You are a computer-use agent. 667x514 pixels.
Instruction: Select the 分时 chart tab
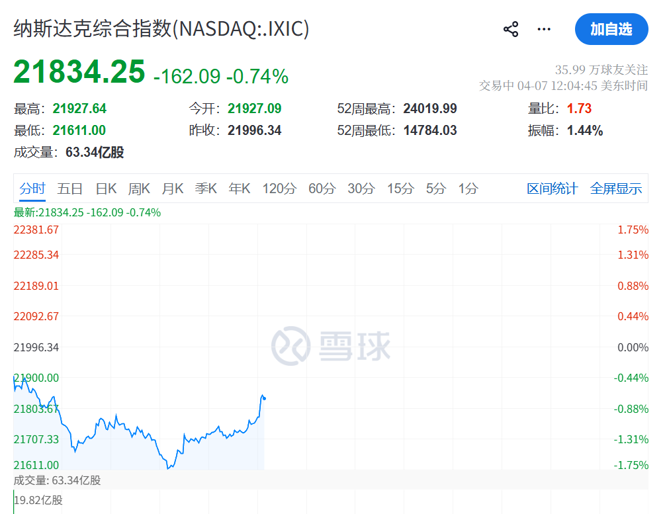pos(32,188)
